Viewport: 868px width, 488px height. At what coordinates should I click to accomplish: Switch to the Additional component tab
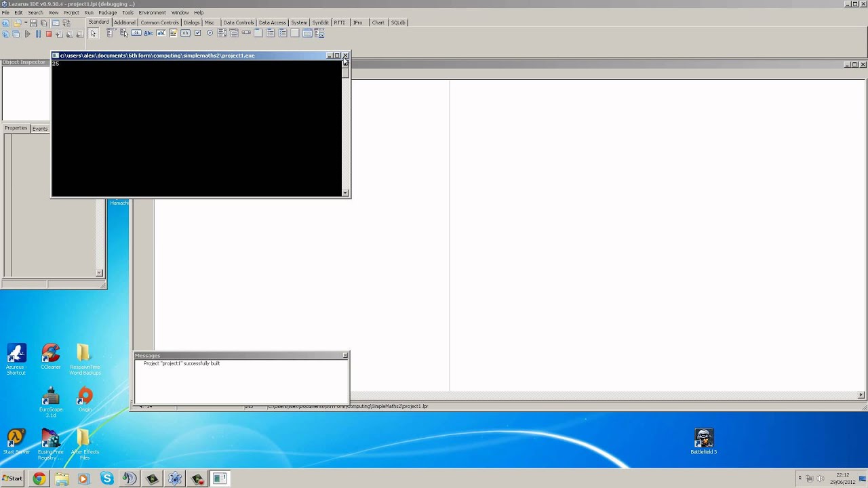click(125, 22)
